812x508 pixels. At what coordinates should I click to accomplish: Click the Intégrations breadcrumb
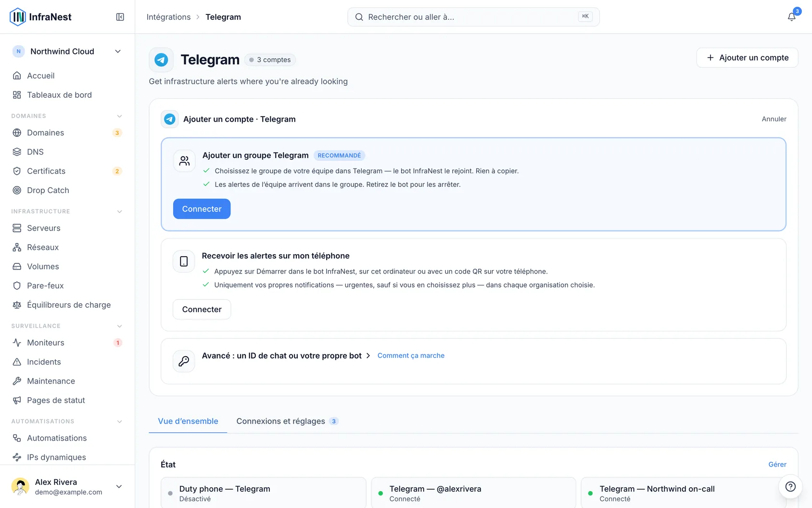[168, 17]
